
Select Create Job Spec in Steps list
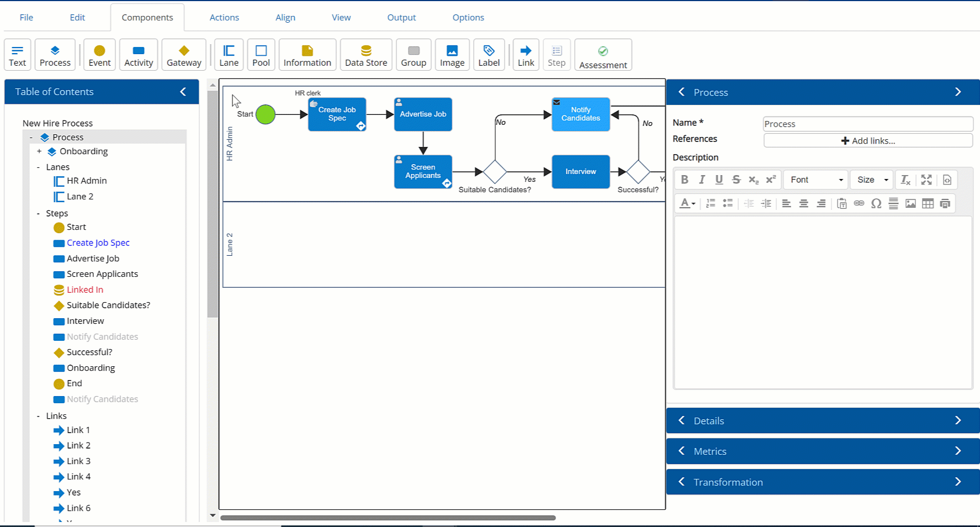[x=98, y=243]
